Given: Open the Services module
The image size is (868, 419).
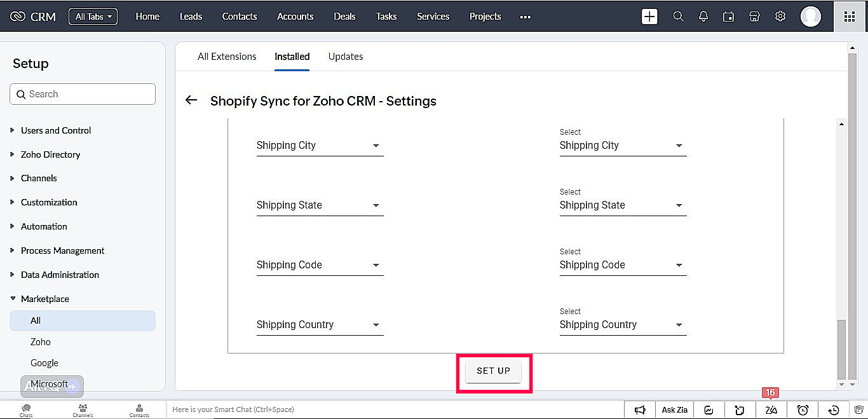Looking at the screenshot, I should pyautogui.click(x=433, y=17).
